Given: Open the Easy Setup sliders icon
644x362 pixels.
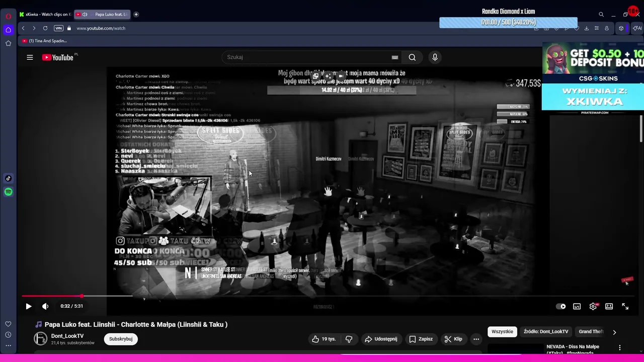Looking at the screenshot, I should [597, 28].
